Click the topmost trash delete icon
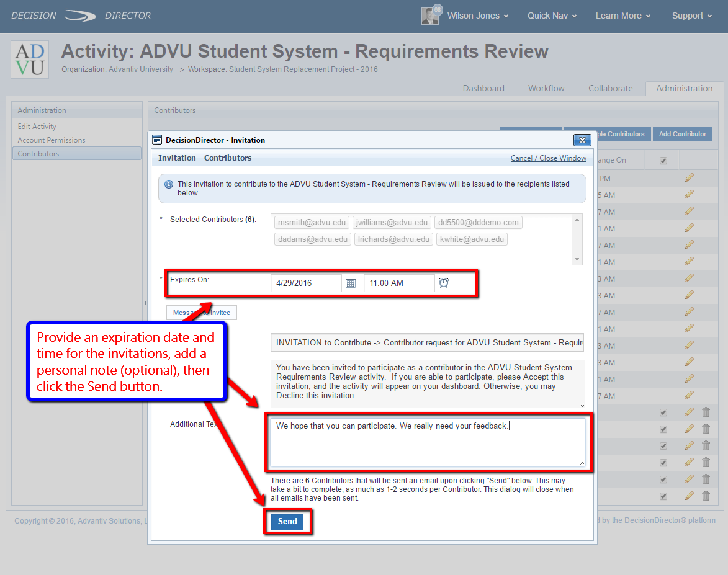This screenshot has height=575, width=728. pyautogui.click(x=706, y=412)
